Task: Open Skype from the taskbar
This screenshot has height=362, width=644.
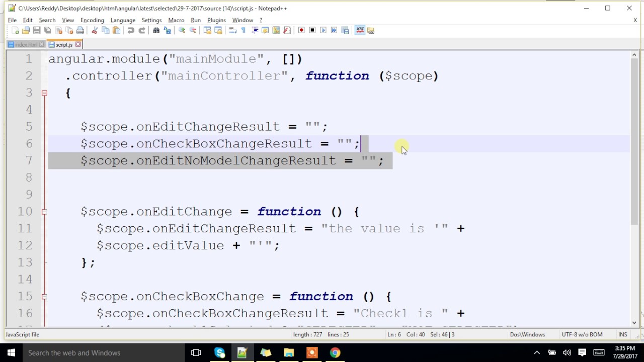Action: click(220, 353)
